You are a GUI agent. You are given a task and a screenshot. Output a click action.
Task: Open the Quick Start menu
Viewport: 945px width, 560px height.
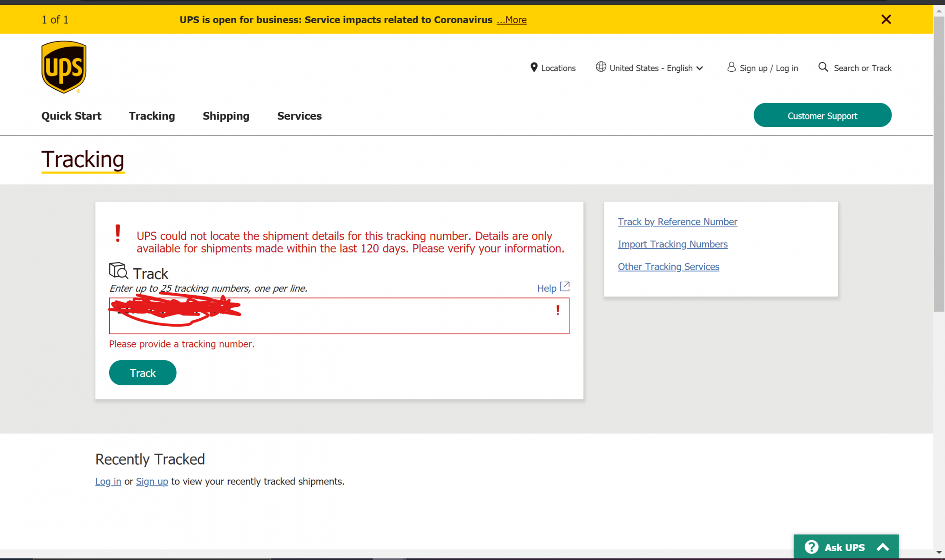point(71,116)
